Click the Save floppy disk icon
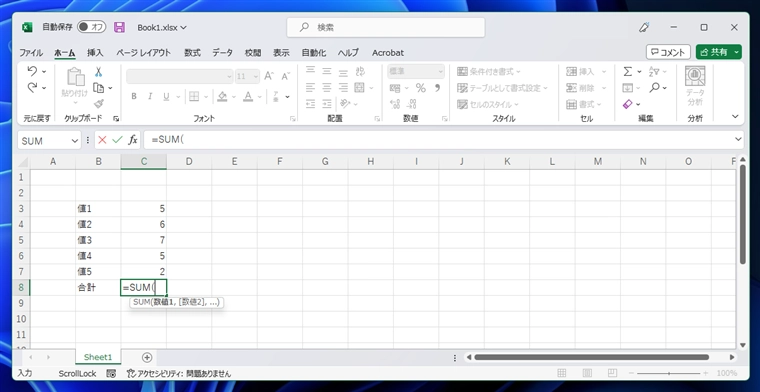This screenshot has width=760, height=392. pos(119,28)
